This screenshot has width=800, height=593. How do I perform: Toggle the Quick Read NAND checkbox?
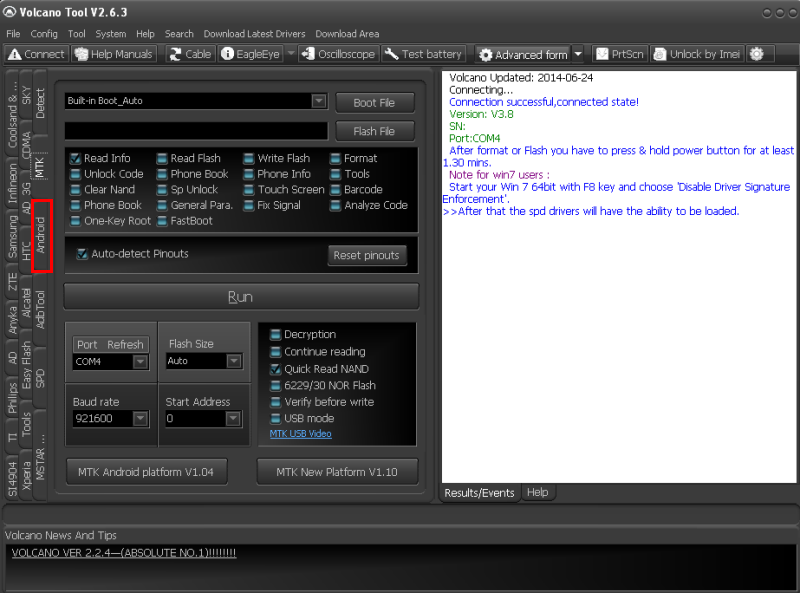click(x=275, y=369)
